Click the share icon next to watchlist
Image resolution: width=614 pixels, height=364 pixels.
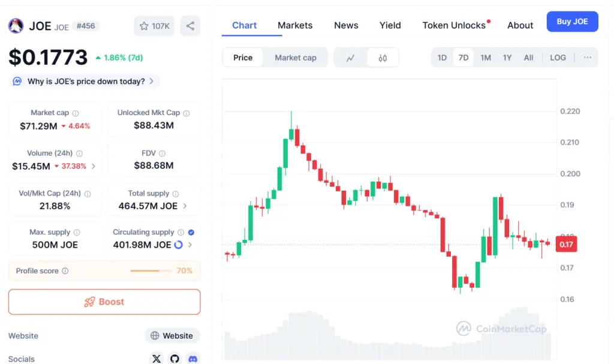point(191,26)
